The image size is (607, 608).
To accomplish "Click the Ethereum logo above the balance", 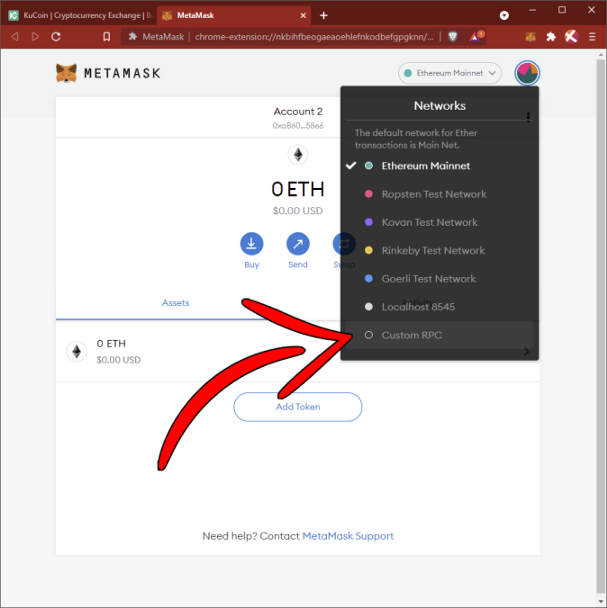I will (298, 155).
